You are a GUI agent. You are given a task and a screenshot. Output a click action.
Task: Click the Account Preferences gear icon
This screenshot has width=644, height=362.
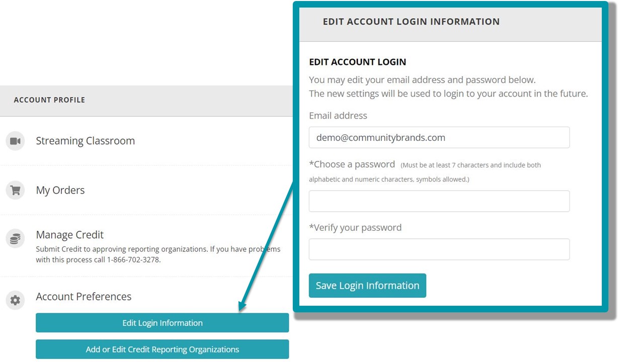click(15, 300)
